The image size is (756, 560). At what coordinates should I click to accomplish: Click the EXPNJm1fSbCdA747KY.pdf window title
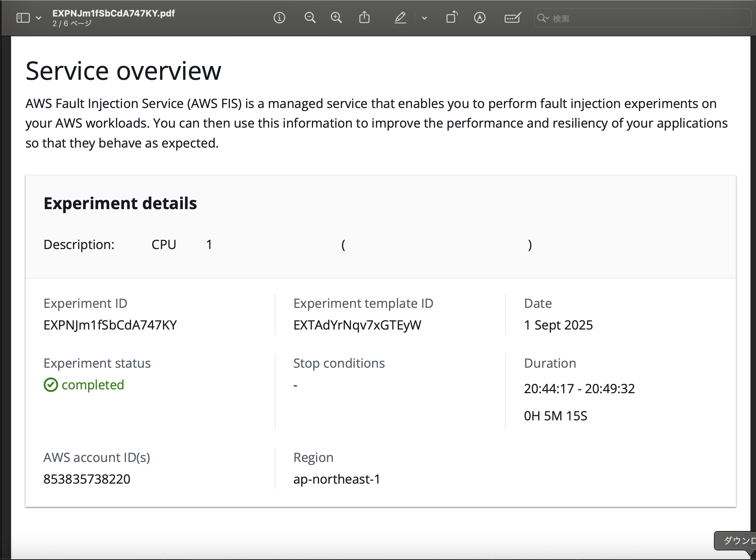tap(114, 13)
